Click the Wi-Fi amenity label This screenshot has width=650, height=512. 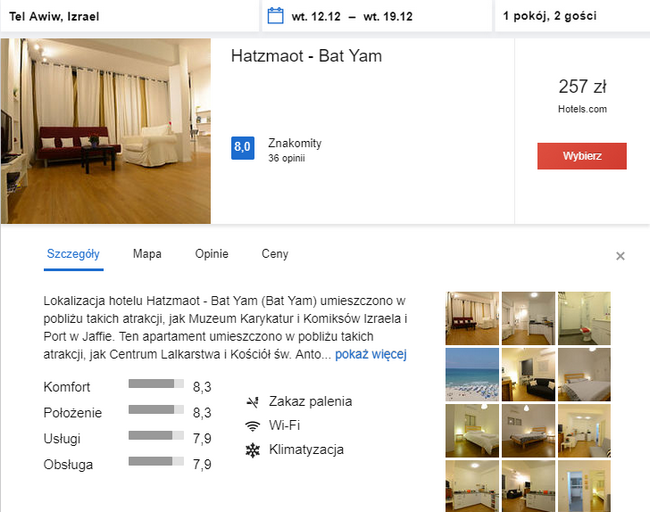[x=284, y=425]
